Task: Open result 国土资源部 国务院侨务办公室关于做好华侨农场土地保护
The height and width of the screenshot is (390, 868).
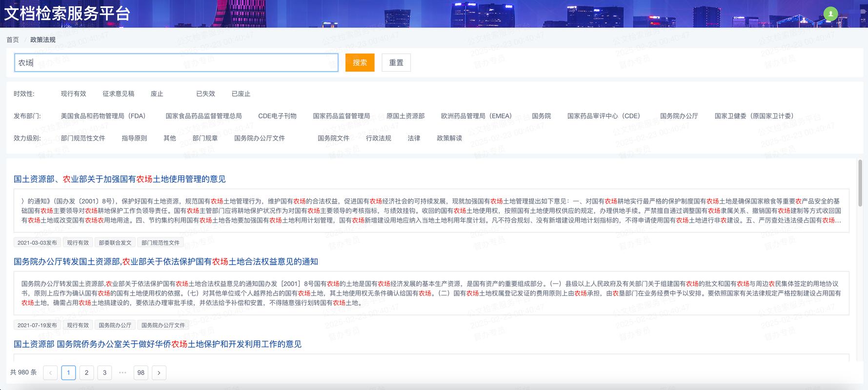Action: [158, 344]
